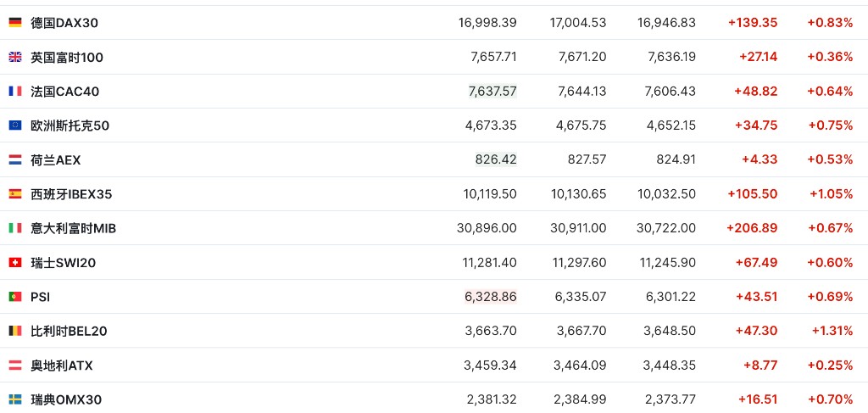
Task: Click the Netherlands flag icon
Action: pyautogui.click(x=15, y=159)
